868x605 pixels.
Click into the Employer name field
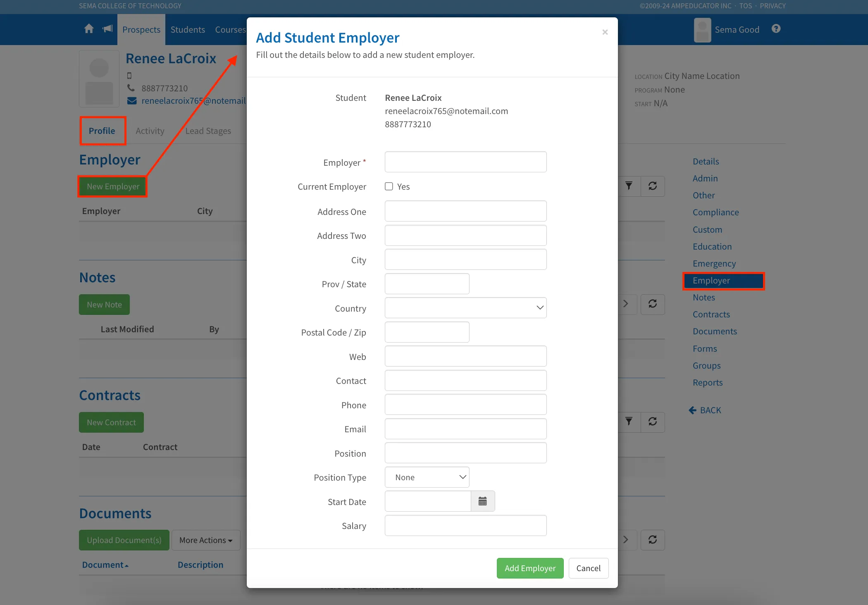tap(465, 162)
